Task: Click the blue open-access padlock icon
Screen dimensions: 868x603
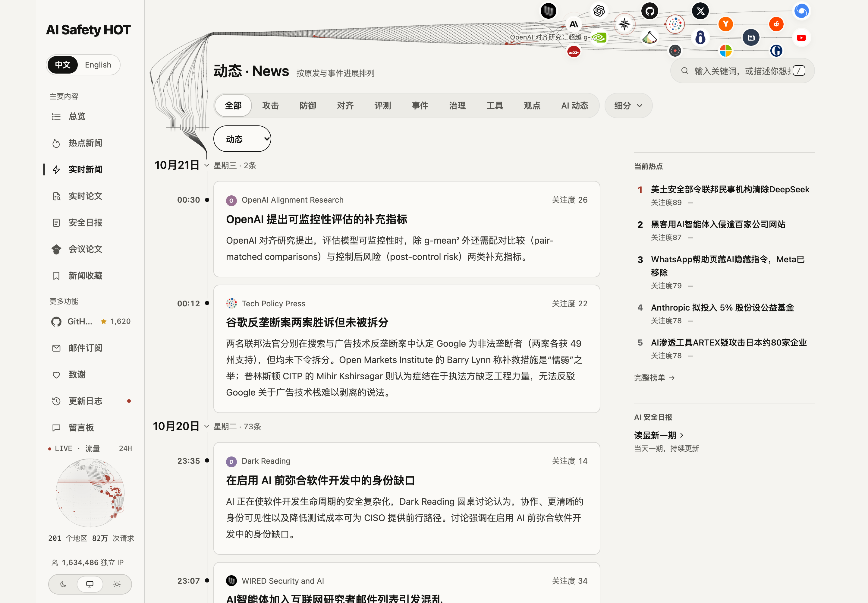Action: click(700, 37)
